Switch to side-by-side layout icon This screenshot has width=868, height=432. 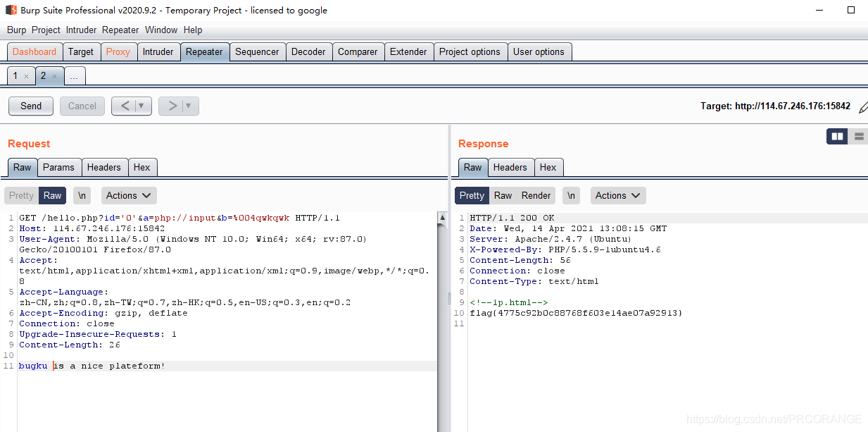coord(837,137)
